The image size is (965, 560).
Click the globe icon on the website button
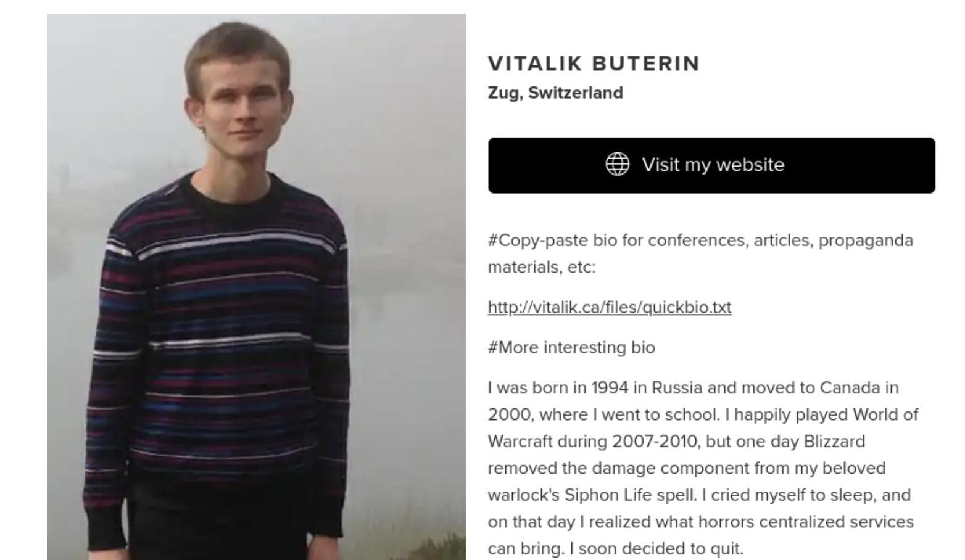(617, 165)
